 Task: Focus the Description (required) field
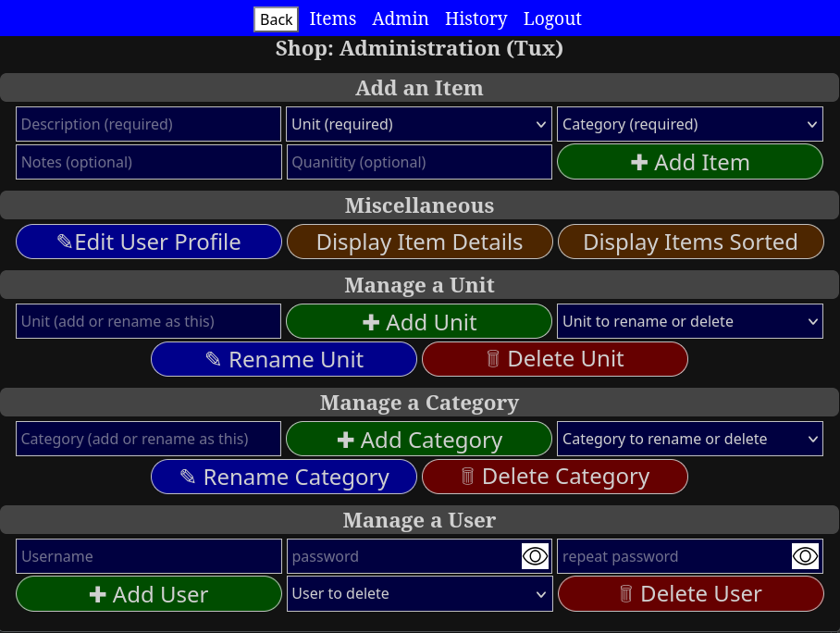pyautogui.click(x=148, y=124)
